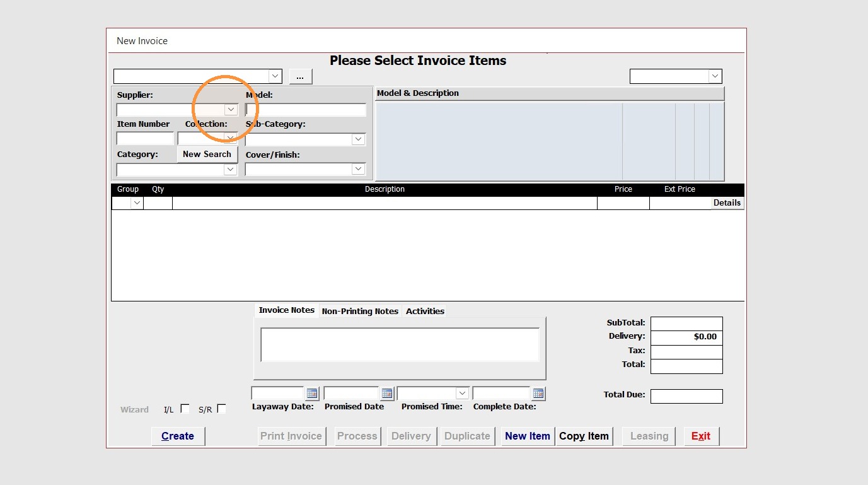Click the Duplicate button
868x485 pixels.
click(467, 436)
